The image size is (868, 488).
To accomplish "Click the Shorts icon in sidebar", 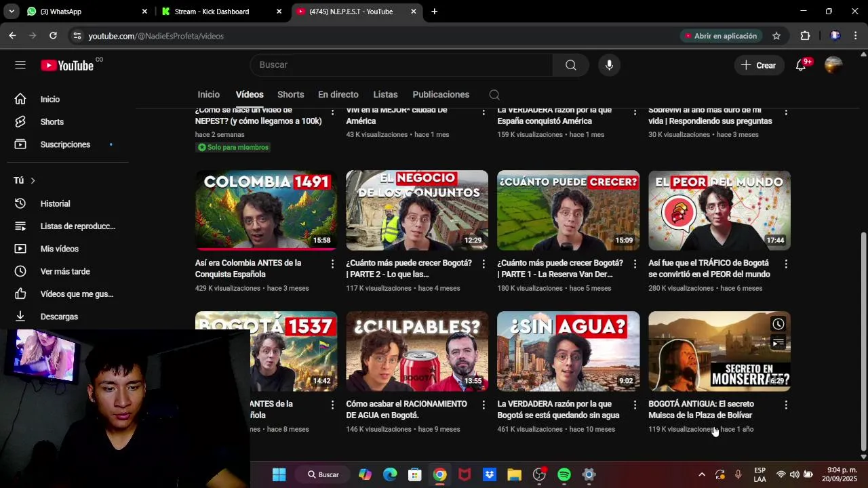I will coord(20,122).
